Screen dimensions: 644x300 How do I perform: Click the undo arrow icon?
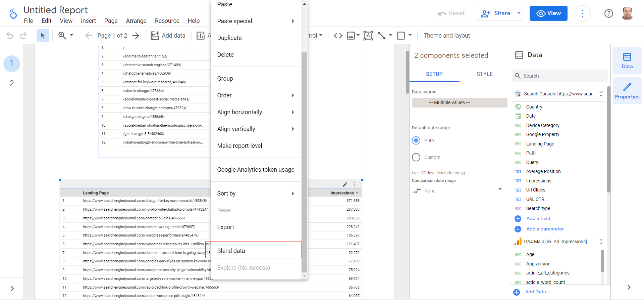tap(10, 36)
